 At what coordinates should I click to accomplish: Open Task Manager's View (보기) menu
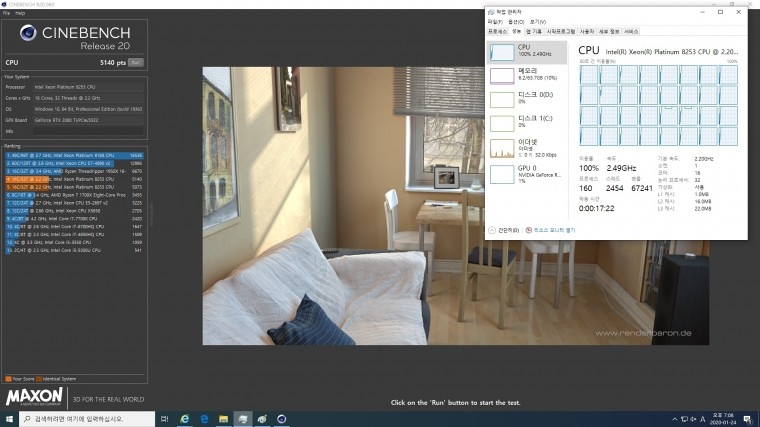[x=538, y=22]
